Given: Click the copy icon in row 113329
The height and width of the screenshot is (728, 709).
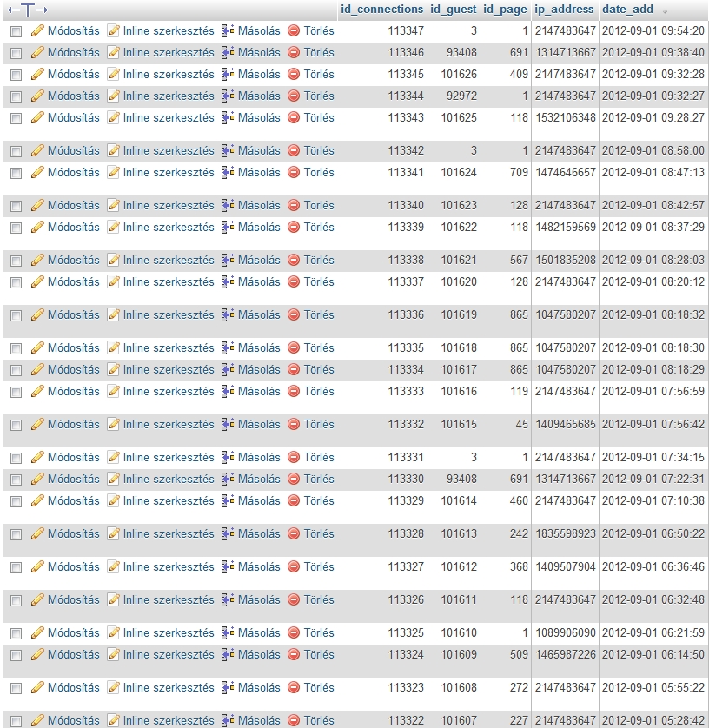Looking at the screenshot, I should 227,501.
